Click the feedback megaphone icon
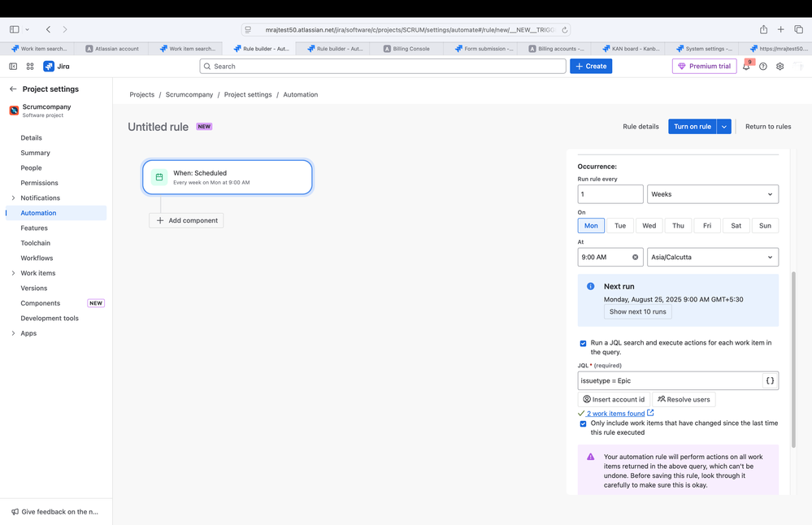The height and width of the screenshot is (525, 812). (x=15, y=511)
